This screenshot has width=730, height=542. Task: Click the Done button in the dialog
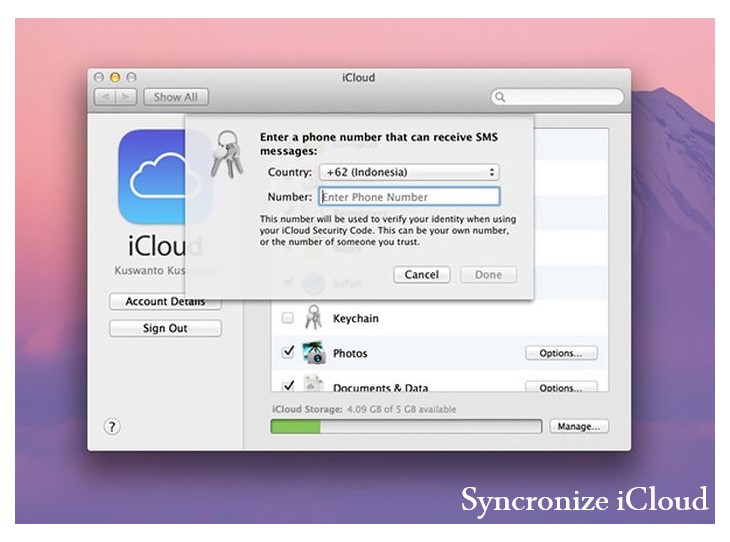coord(488,275)
